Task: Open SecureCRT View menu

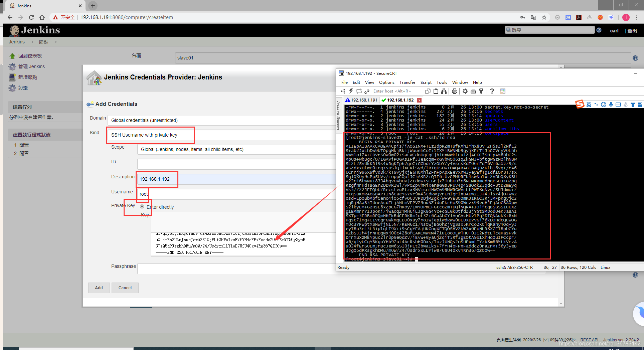Action: [369, 82]
